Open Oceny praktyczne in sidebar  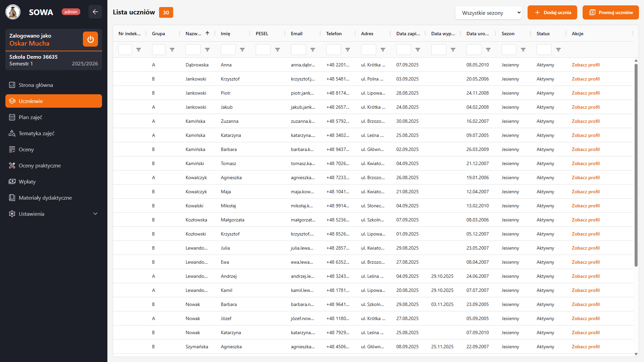pos(40,165)
